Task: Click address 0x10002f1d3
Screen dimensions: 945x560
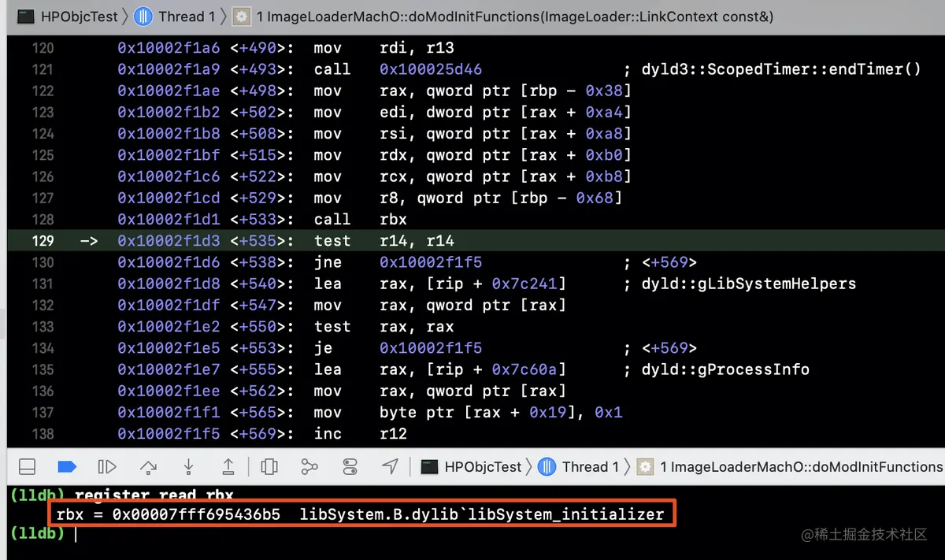Action: tap(169, 240)
